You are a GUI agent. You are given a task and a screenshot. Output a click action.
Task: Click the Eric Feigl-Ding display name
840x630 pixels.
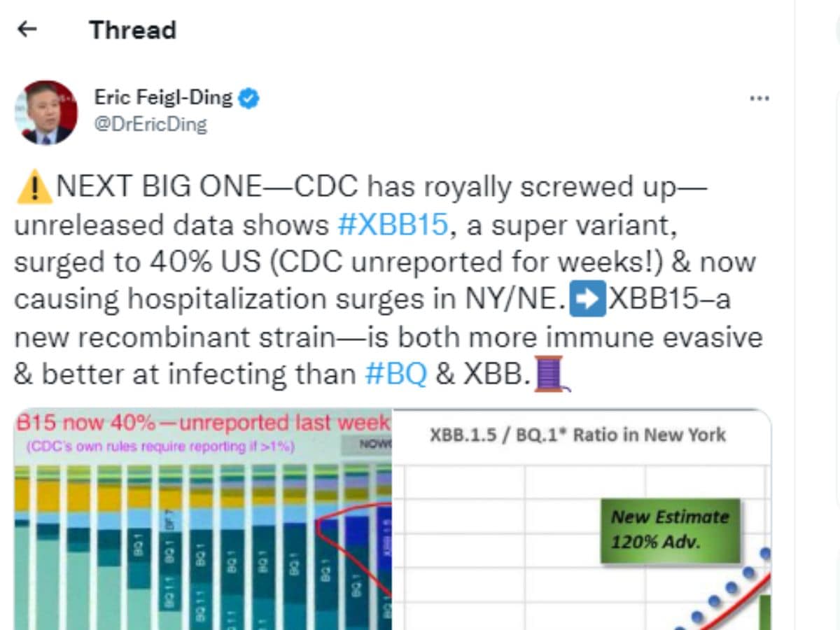[x=163, y=97]
